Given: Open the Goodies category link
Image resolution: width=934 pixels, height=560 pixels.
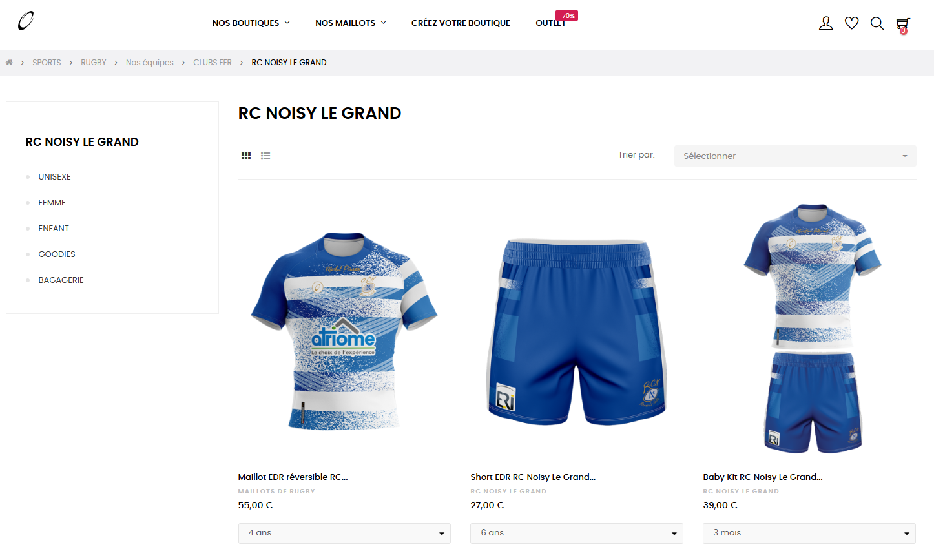Looking at the screenshot, I should tap(57, 254).
